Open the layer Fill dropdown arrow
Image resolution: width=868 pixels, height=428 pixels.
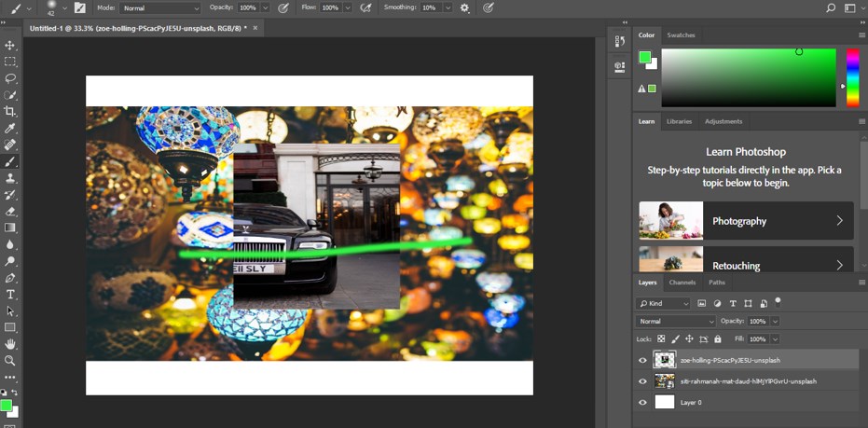pyautogui.click(x=775, y=338)
